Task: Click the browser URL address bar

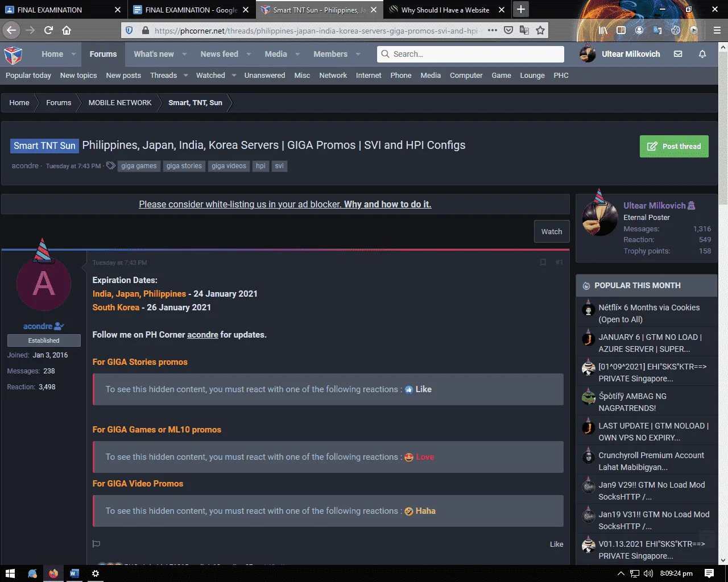Action: coord(316,31)
